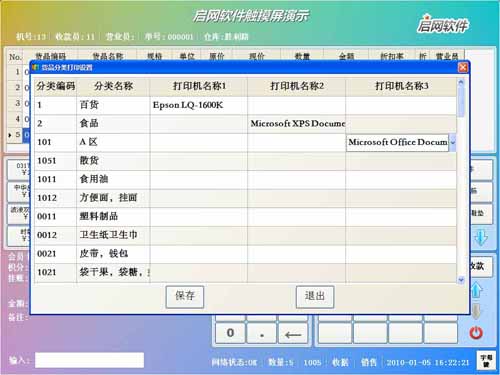Click the 分类编码 column header
Viewport: 500px width, 375px height.
point(55,87)
